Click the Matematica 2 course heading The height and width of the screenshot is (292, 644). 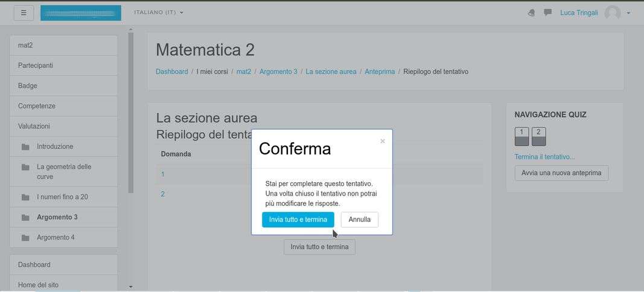click(205, 50)
